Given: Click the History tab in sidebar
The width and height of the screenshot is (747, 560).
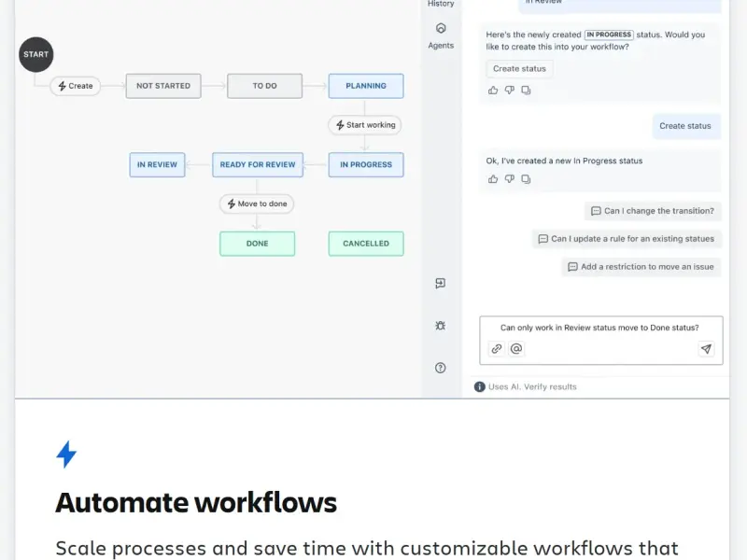Looking at the screenshot, I should click(441, 5).
